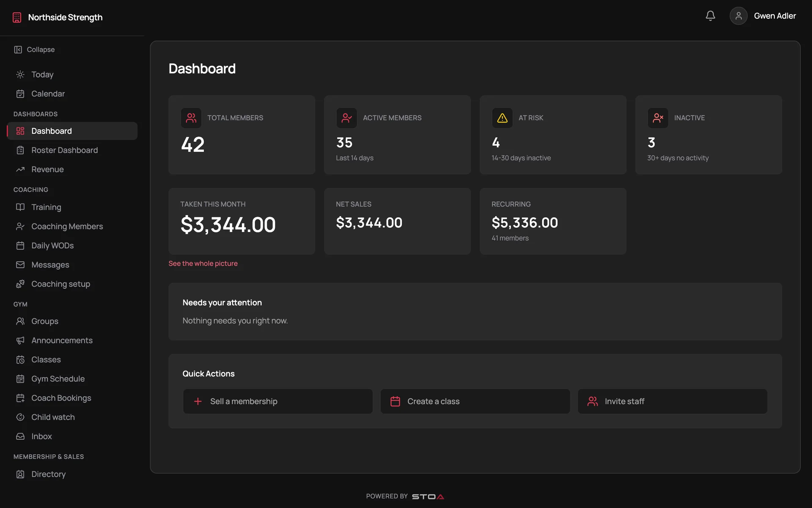The height and width of the screenshot is (508, 812).
Task: Open Coaching Members page
Action: click(x=72, y=226)
